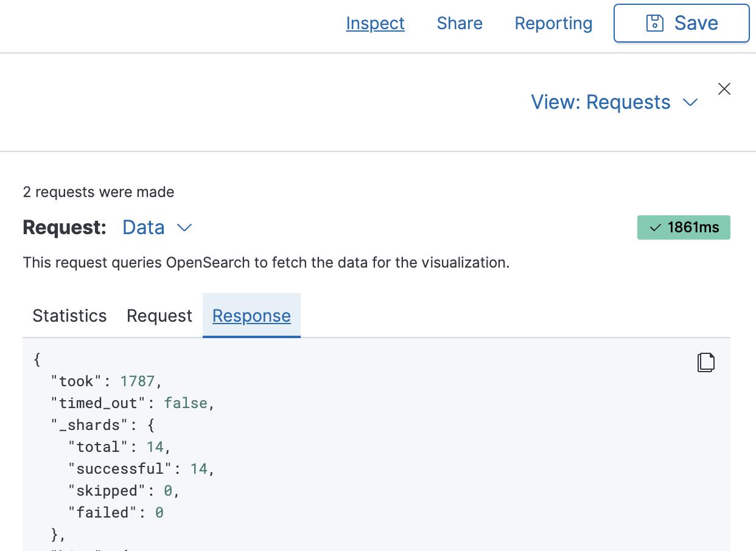Image resolution: width=756 pixels, height=551 pixels.
Task: Select the Response tab
Action: pos(251,316)
